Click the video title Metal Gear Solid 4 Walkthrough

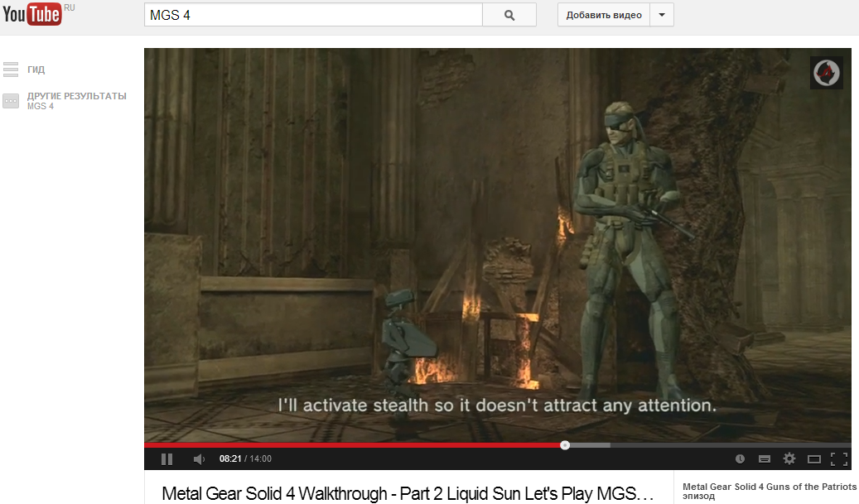pos(408,493)
